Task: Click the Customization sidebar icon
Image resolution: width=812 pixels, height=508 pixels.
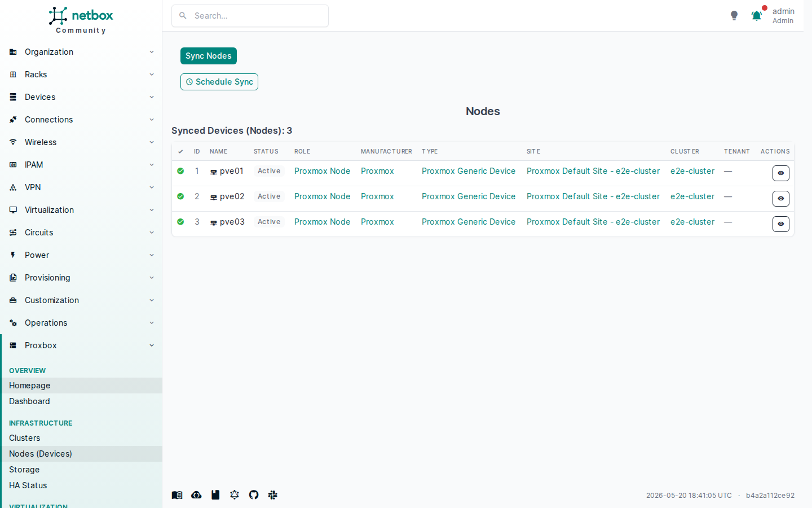Action: (x=13, y=300)
